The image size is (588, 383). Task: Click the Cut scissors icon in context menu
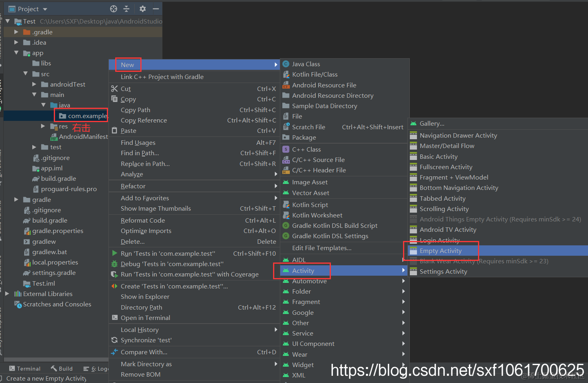click(x=114, y=89)
